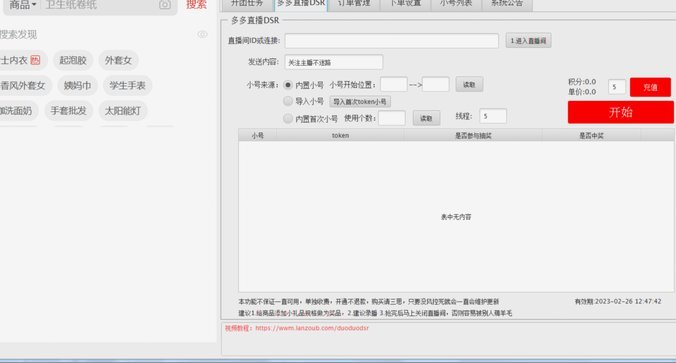Screen dimensions: 676x363
Task: Click the 发送内容 text field
Action: point(334,62)
